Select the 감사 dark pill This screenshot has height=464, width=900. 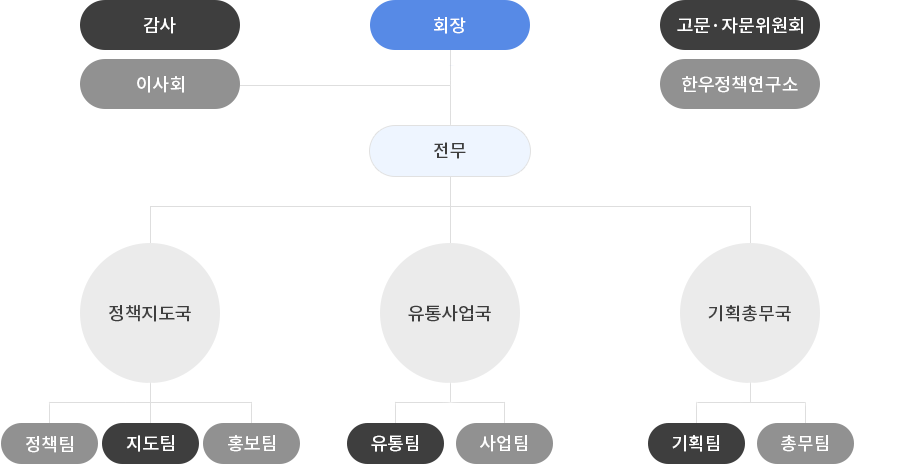click(x=160, y=25)
